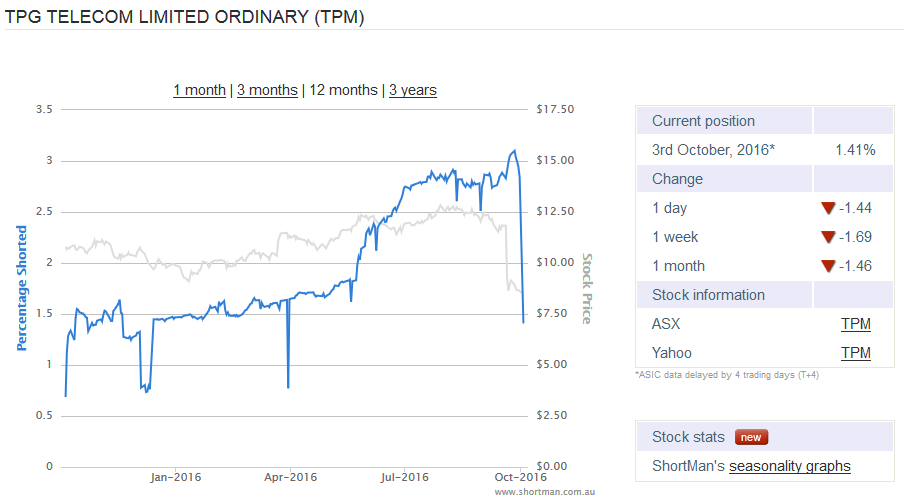Click the Apr-2016 x-axis label
Image resolution: width=904 pixels, height=499 pixels.
(x=291, y=477)
